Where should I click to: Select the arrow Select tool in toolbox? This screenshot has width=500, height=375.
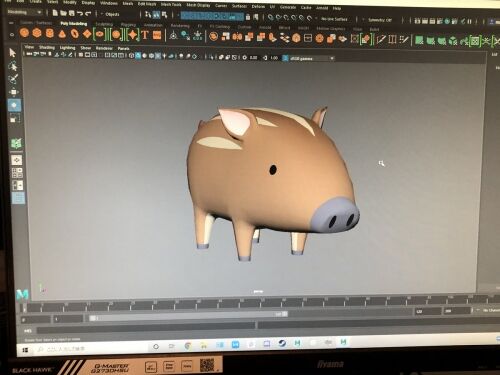pyautogui.click(x=13, y=53)
